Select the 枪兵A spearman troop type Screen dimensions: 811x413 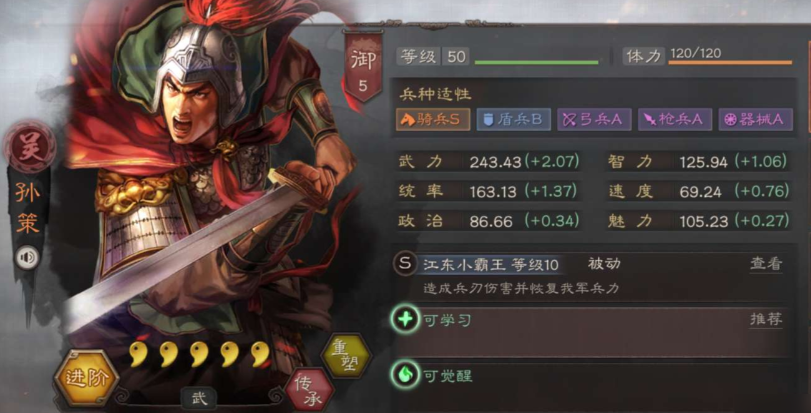point(675,119)
